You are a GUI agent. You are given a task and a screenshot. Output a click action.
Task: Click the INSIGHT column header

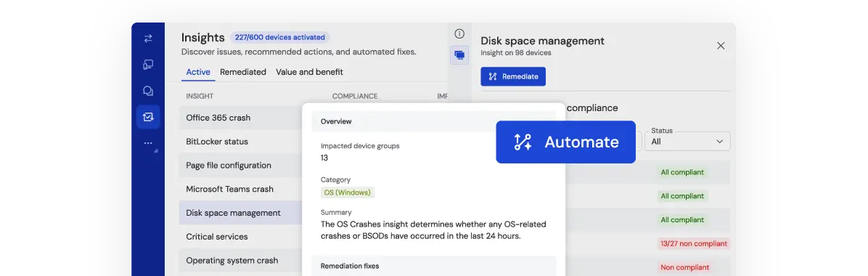(200, 96)
